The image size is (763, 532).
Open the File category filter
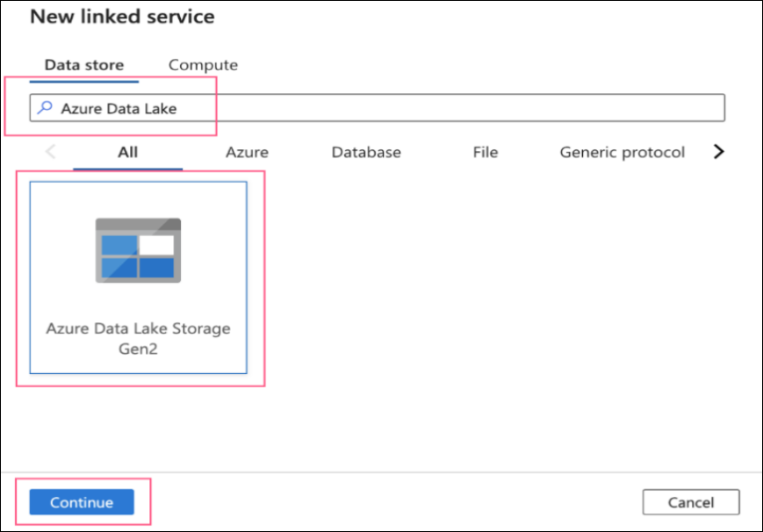coord(484,151)
